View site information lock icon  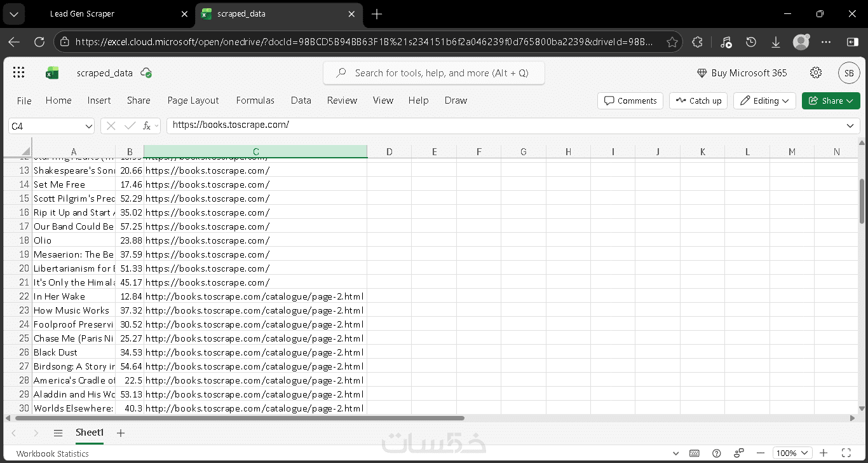pyautogui.click(x=64, y=42)
